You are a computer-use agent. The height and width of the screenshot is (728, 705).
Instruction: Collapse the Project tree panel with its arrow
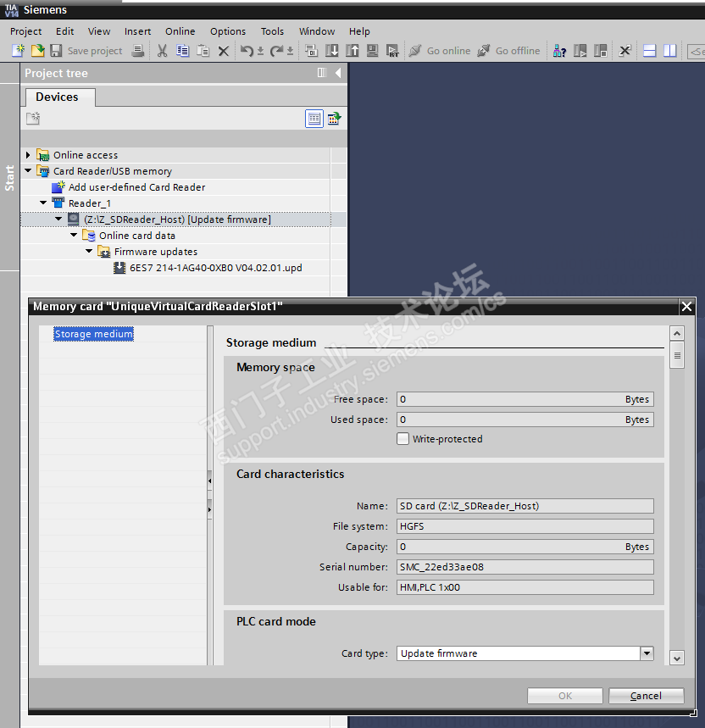tap(338, 73)
